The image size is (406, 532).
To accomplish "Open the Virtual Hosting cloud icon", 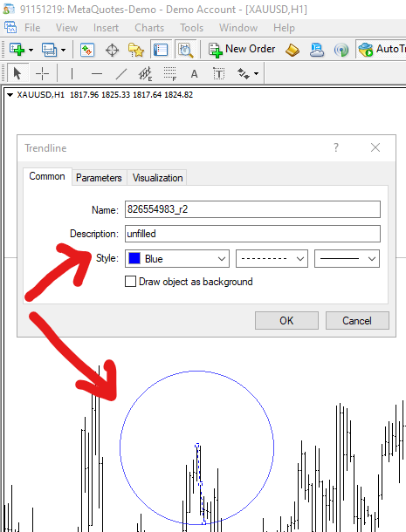I will [317, 50].
